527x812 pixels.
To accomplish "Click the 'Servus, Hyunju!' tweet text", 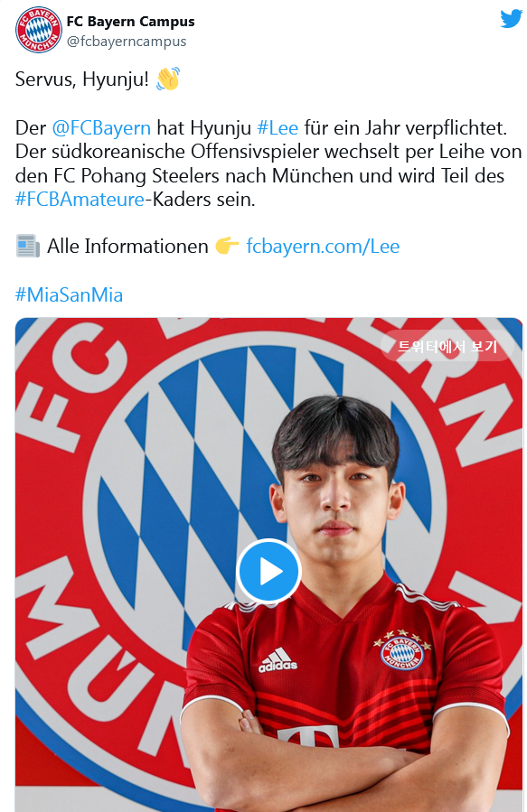I will point(82,79).
